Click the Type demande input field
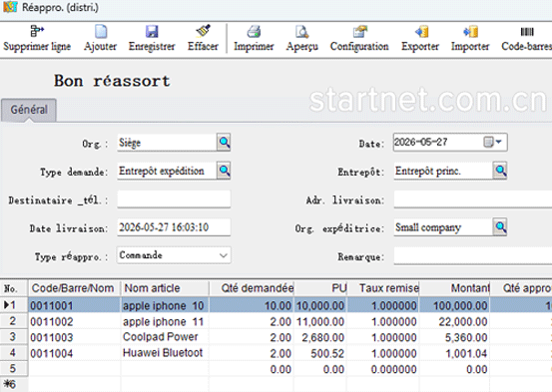This screenshot has height=392, width=552. pyautogui.click(x=167, y=171)
